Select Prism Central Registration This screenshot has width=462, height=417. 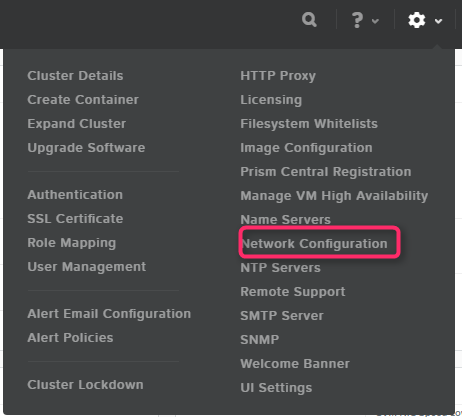coord(326,172)
